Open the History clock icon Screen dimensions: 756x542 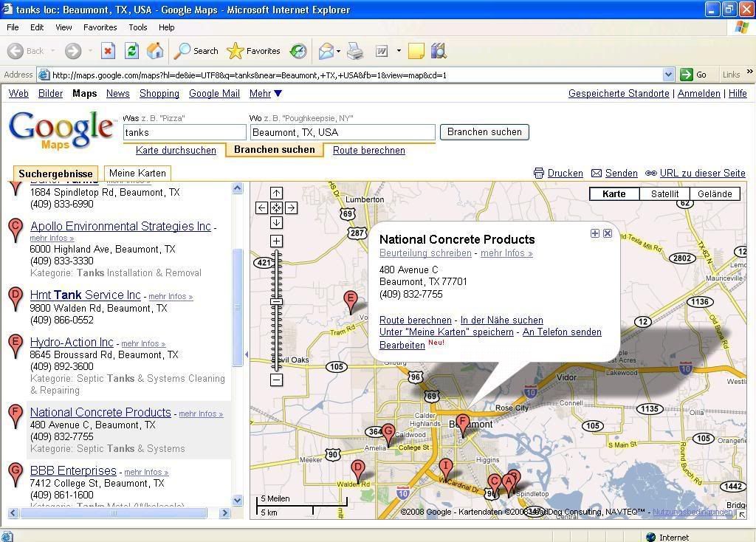click(x=298, y=51)
